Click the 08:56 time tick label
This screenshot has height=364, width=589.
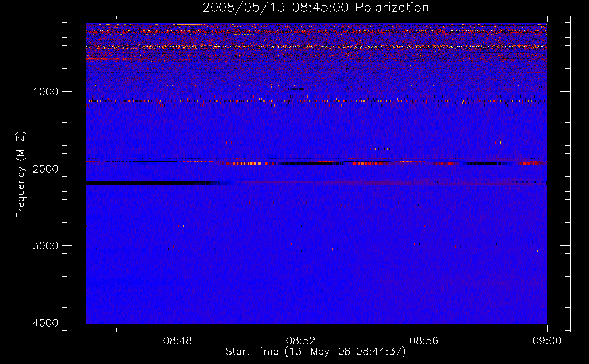(424, 341)
